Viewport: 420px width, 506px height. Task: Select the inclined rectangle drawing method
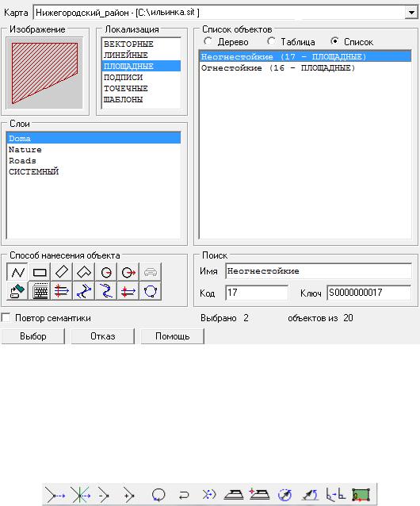coord(62,272)
